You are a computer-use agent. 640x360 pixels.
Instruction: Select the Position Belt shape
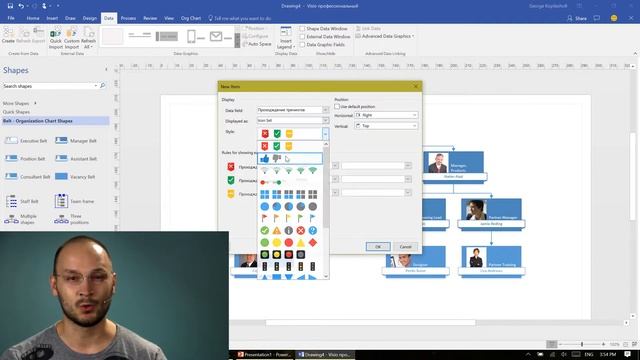click(25, 159)
